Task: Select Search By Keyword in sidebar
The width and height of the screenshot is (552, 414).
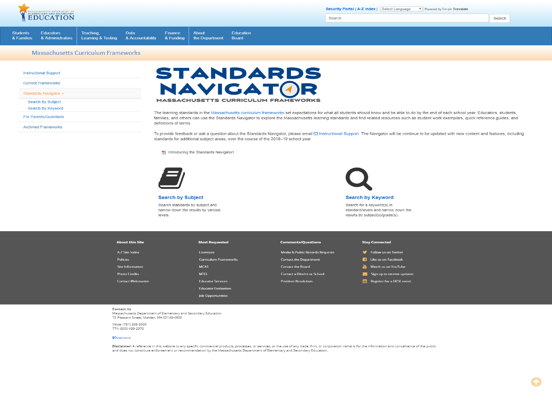Action: [x=45, y=108]
